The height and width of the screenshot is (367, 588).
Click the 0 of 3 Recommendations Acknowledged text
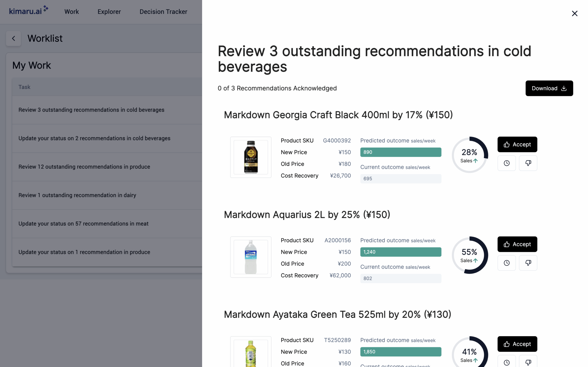(x=277, y=88)
